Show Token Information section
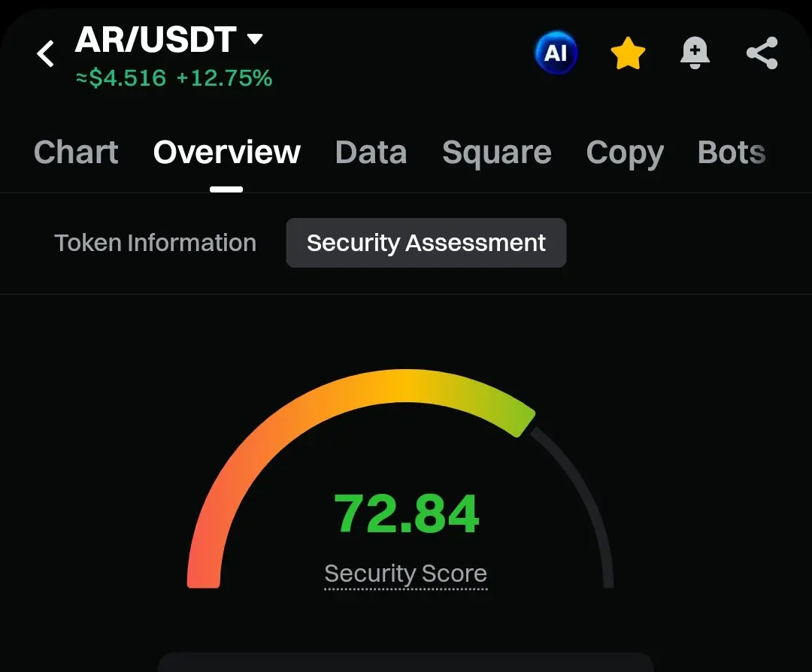 click(x=156, y=243)
